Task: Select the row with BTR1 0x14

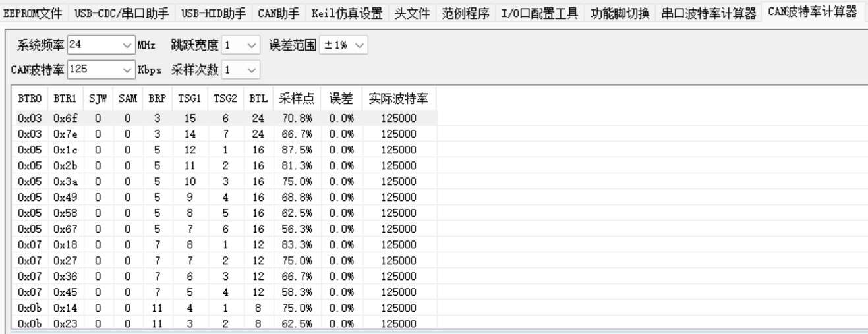Action: (225, 308)
